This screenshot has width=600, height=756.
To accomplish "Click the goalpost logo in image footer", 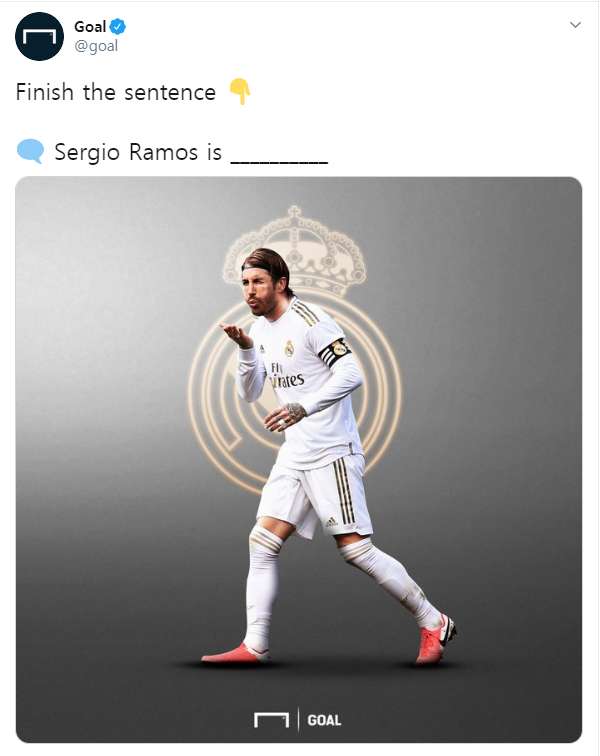I will pos(272,720).
